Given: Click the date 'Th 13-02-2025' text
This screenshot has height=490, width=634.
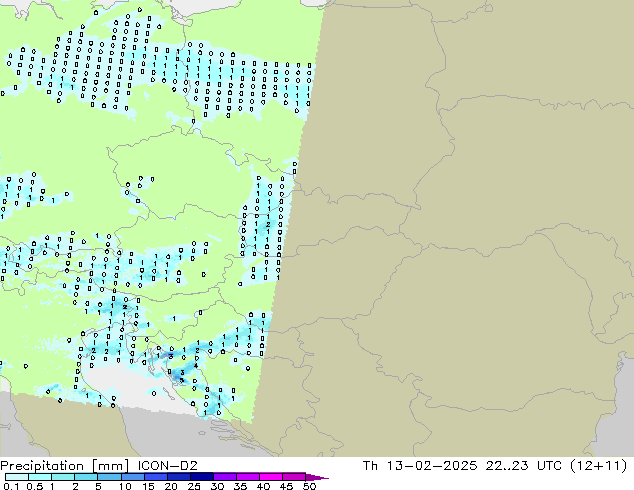Looking at the screenshot, I should [x=420, y=466].
